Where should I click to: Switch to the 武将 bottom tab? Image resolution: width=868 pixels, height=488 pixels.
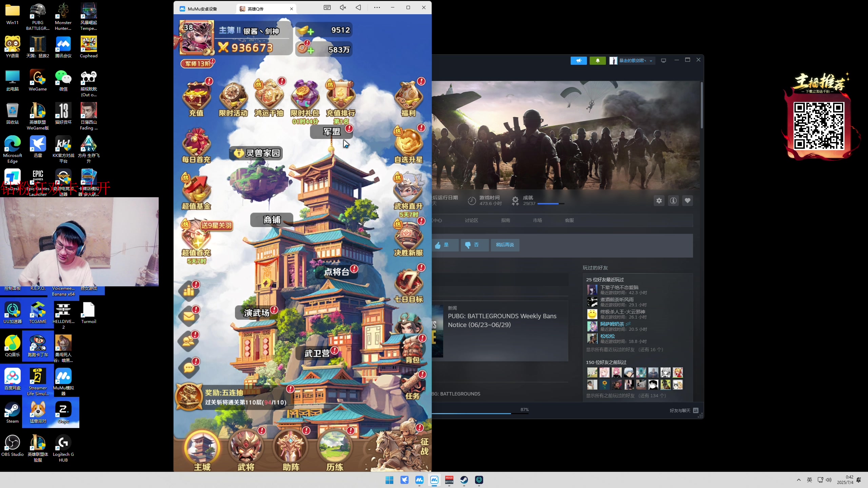(x=246, y=451)
